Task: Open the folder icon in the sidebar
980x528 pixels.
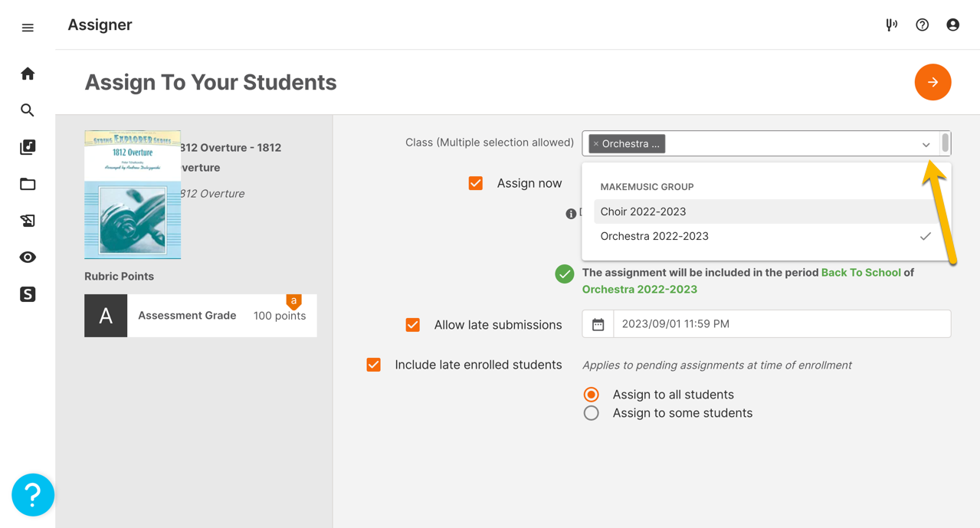Action: (x=28, y=184)
